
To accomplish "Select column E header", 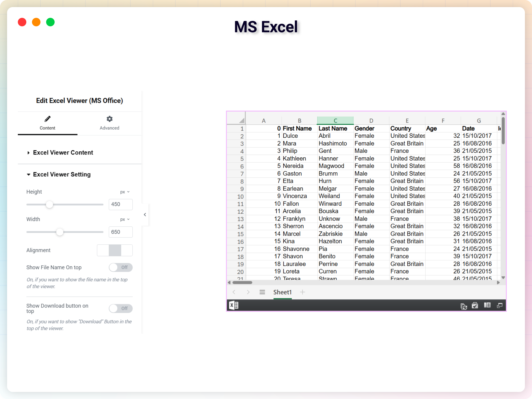I will pos(407,121).
